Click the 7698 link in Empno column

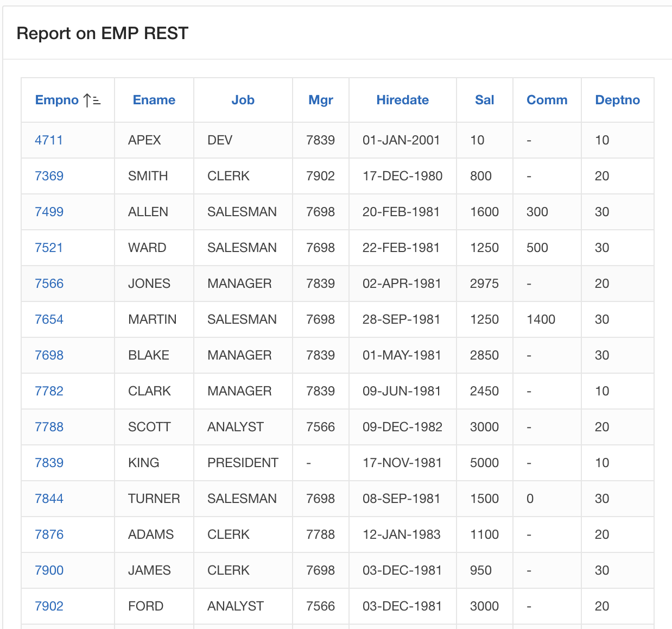click(x=49, y=355)
